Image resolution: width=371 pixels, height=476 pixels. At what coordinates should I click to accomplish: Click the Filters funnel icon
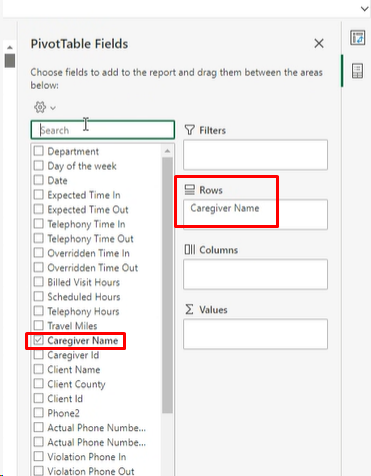click(190, 130)
